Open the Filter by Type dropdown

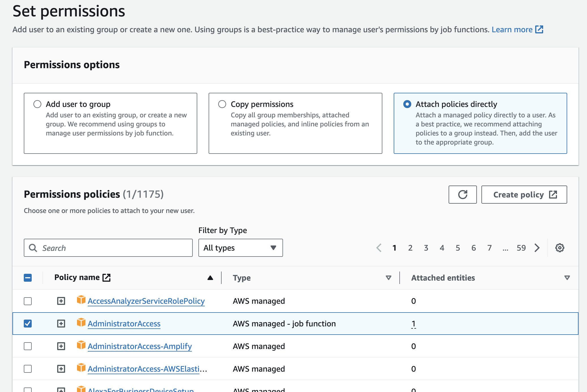[241, 248]
